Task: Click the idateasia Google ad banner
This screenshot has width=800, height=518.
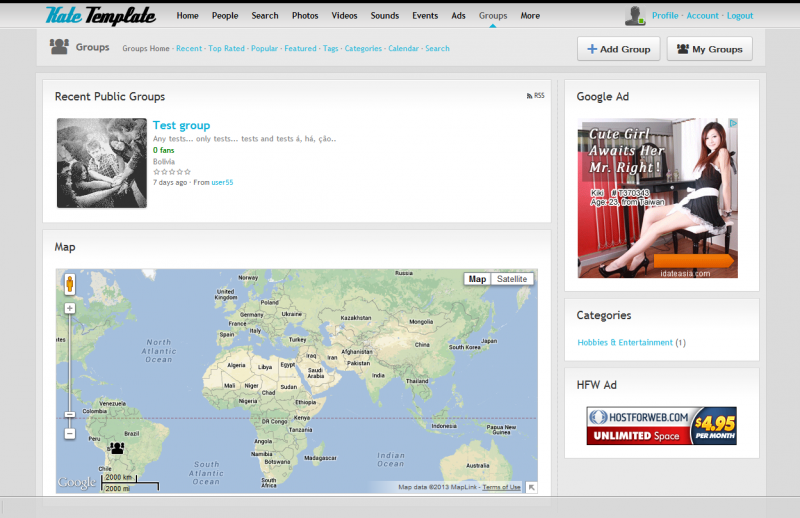Action: [x=658, y=199]
